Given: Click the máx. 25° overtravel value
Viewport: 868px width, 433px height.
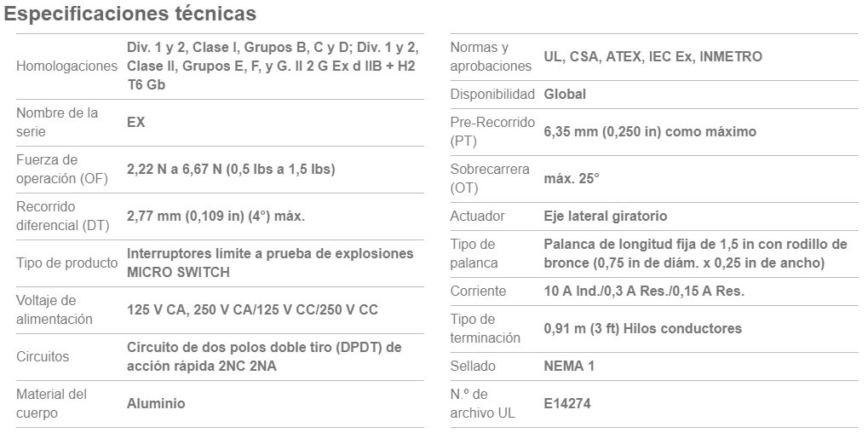Looking at the screenshot, I should pos(572,179).
